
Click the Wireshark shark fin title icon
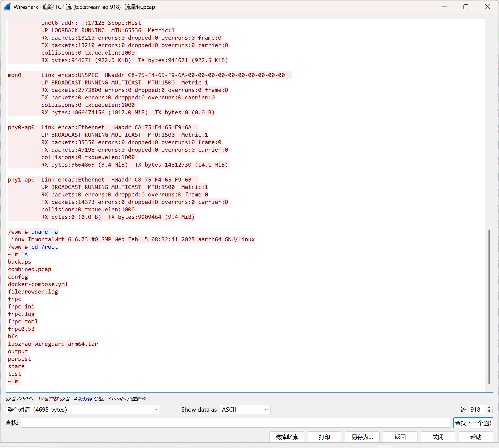7,7
